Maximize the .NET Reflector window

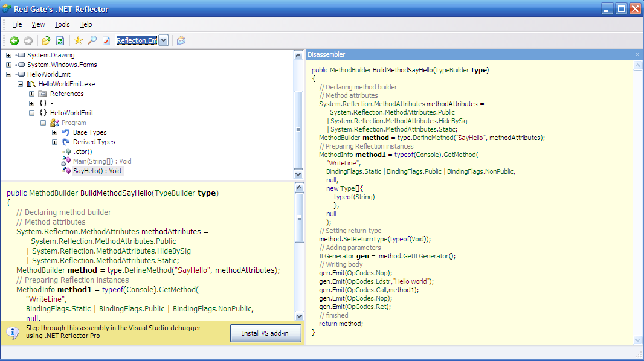[622, 8]
